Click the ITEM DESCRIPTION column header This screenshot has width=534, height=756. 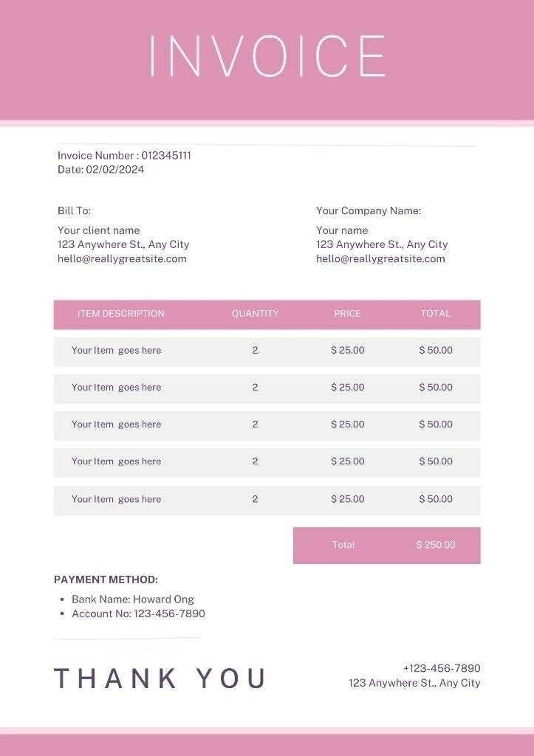pyautogui.click(x=121, y=314)
